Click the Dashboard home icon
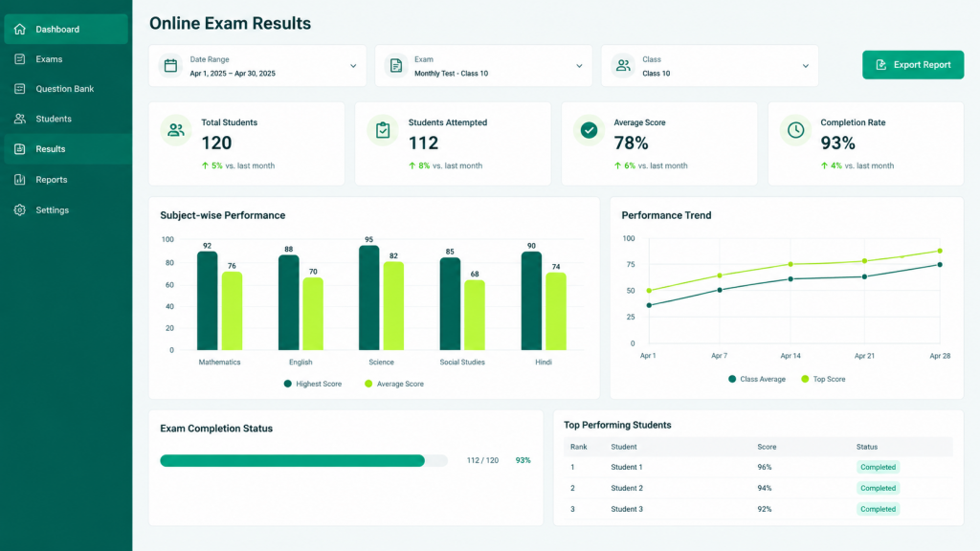The width and height of the screenshot is (980, 551). 20,29
